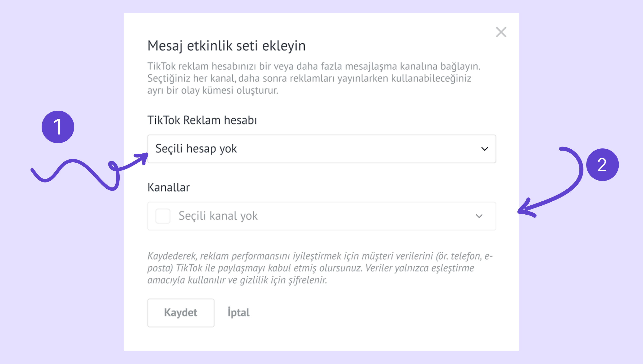Click the Mesaj etkinlik seti ekleyin heading
This screenshot has width=643, height=364.
[x=226, y=46]
